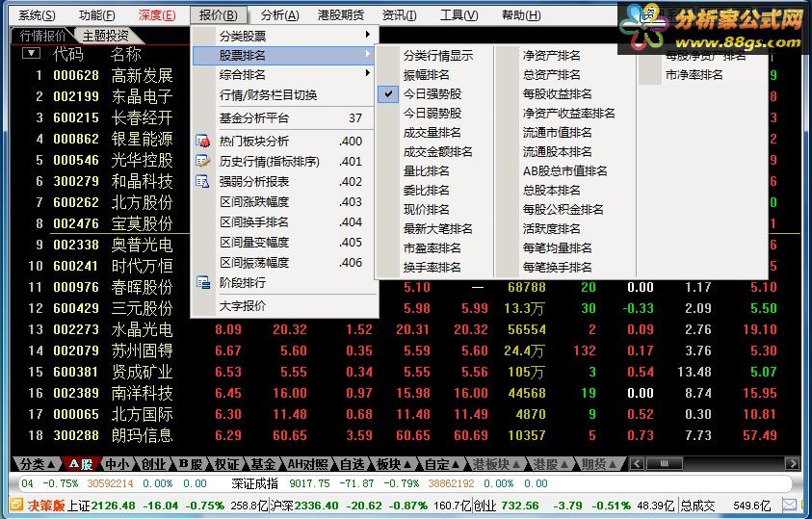812x519 pixels.
Task: Toggle the checked 今日强势股 item
Action: click(432, 94)
